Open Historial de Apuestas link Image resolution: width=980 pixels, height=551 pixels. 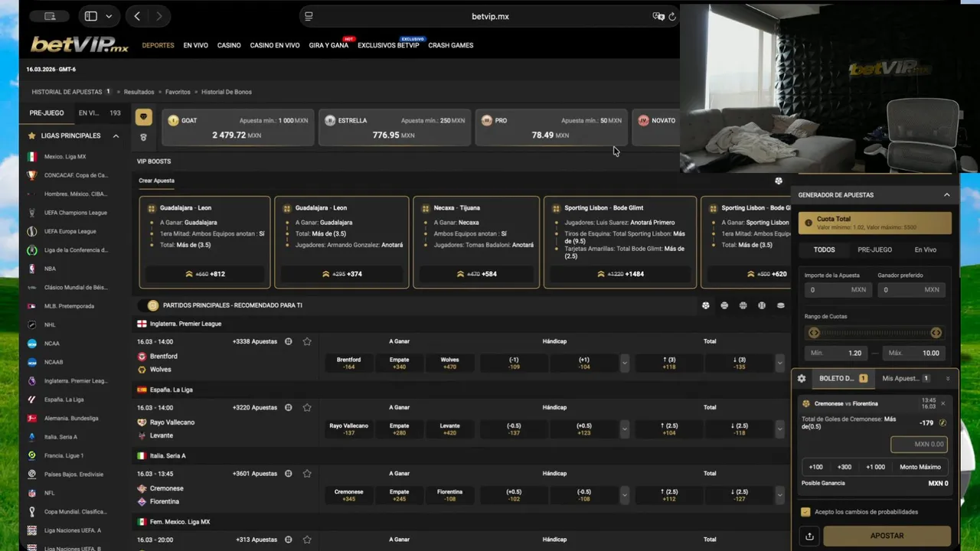(x=67, y=92)
